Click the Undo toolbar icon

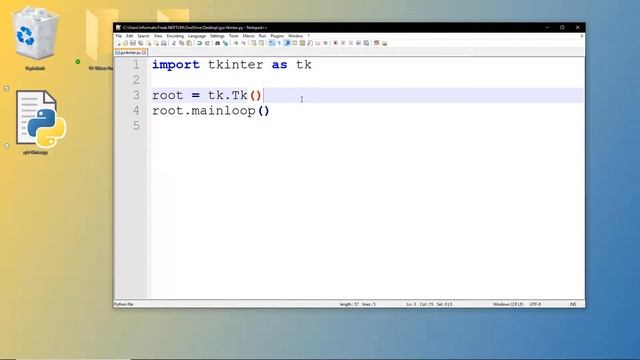pos(200,43)
